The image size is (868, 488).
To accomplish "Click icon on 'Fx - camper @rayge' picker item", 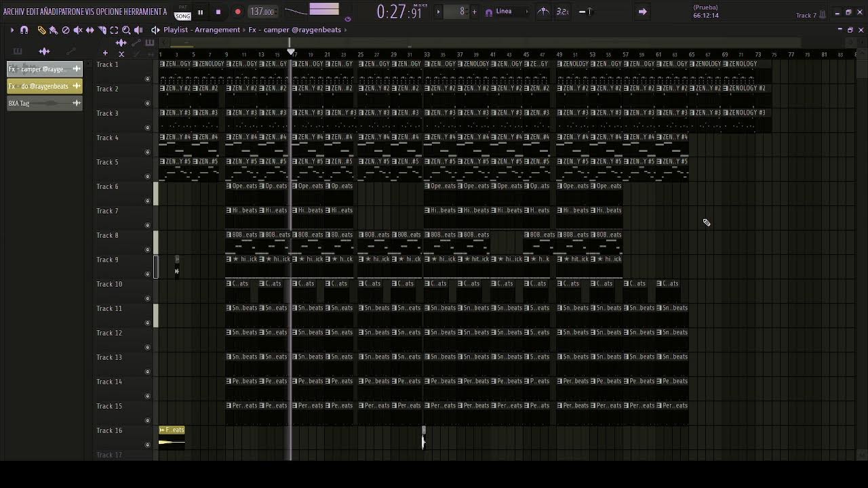I will point(77,68).
